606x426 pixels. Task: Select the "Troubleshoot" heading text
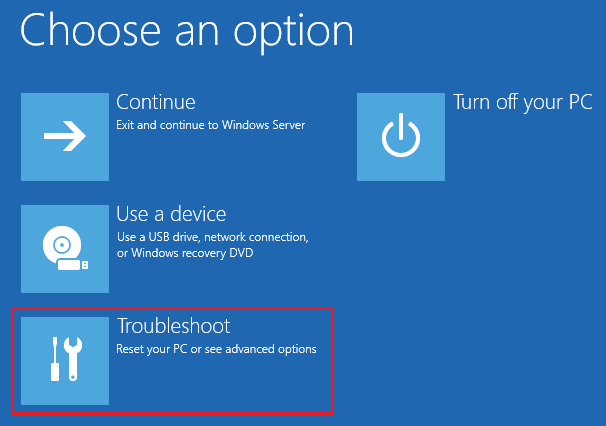174,326
